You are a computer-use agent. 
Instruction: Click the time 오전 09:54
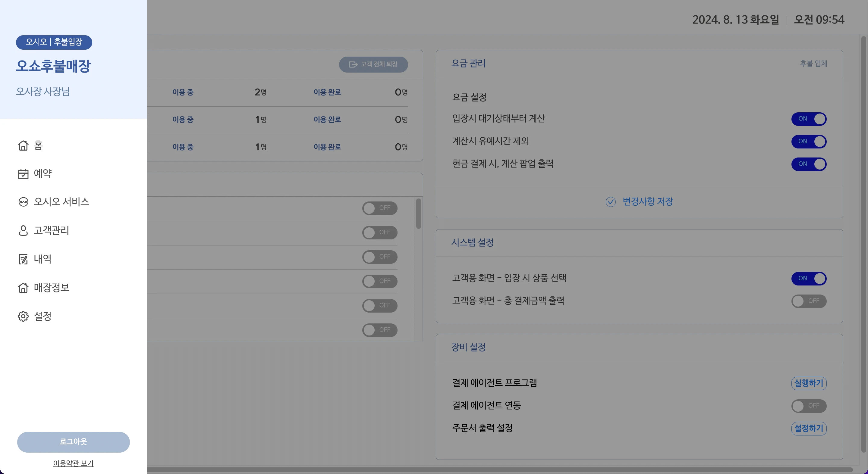click(819, 20)
